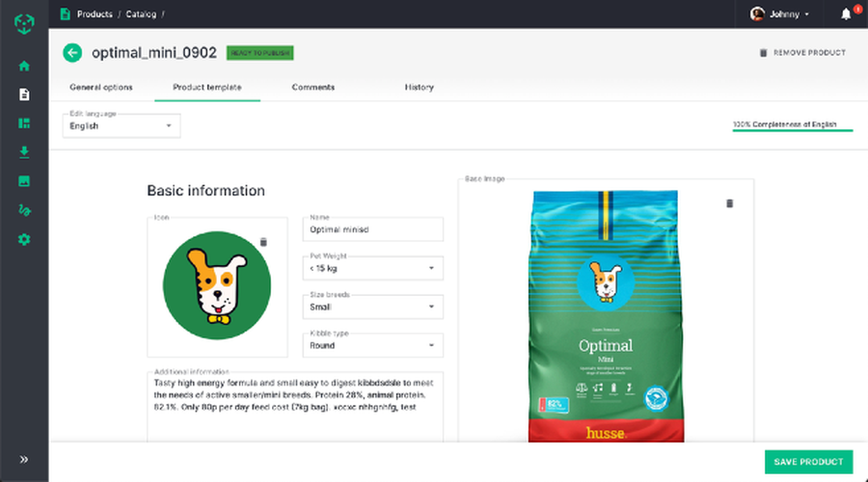
Task: Delete the icon image with trash
Action: (263, 242)
